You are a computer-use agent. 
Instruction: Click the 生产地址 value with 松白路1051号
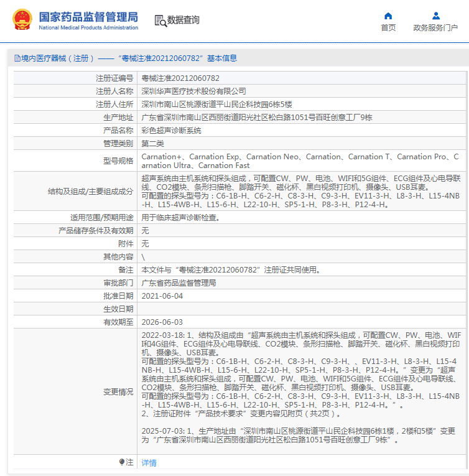click(x=257, y=118)
